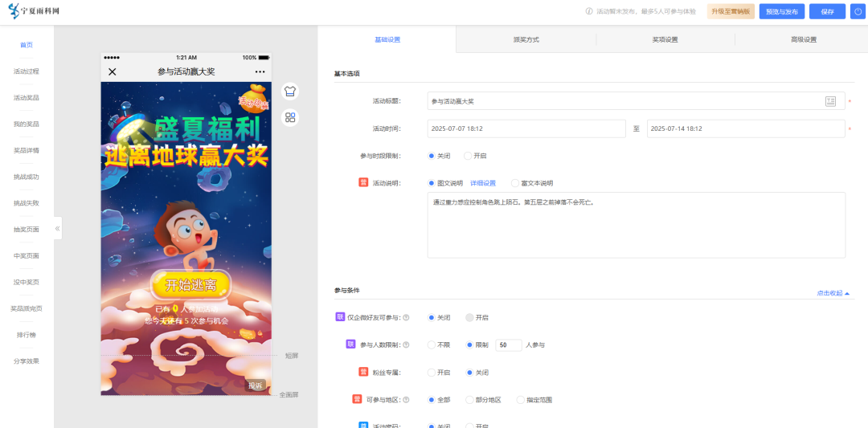Open 抽奖页面 in the left sidebar
The image size is (868, 428).
27,230
